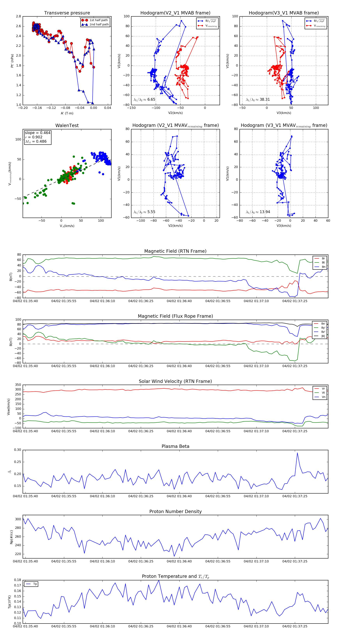Image resolution: width=351 pixels, height=644 pixels.
Task: Select the "Tp" legend entry
Action: [x=31, y=584]
